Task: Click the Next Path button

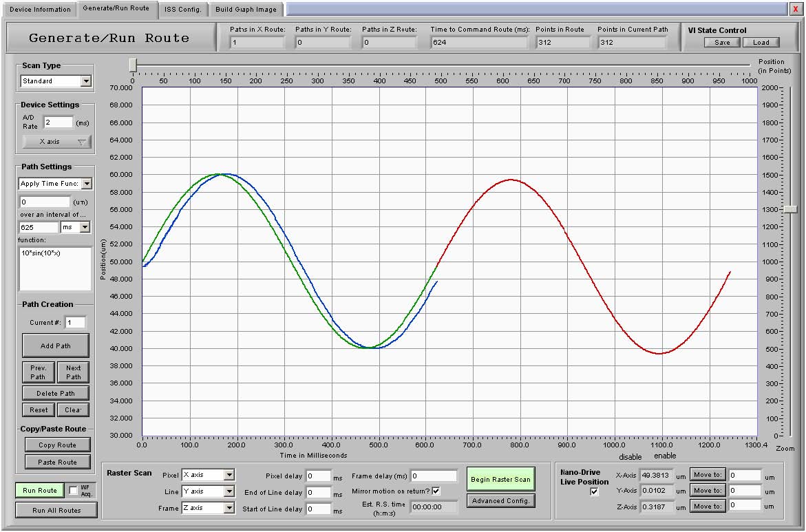Action: (x=73, y=372)
